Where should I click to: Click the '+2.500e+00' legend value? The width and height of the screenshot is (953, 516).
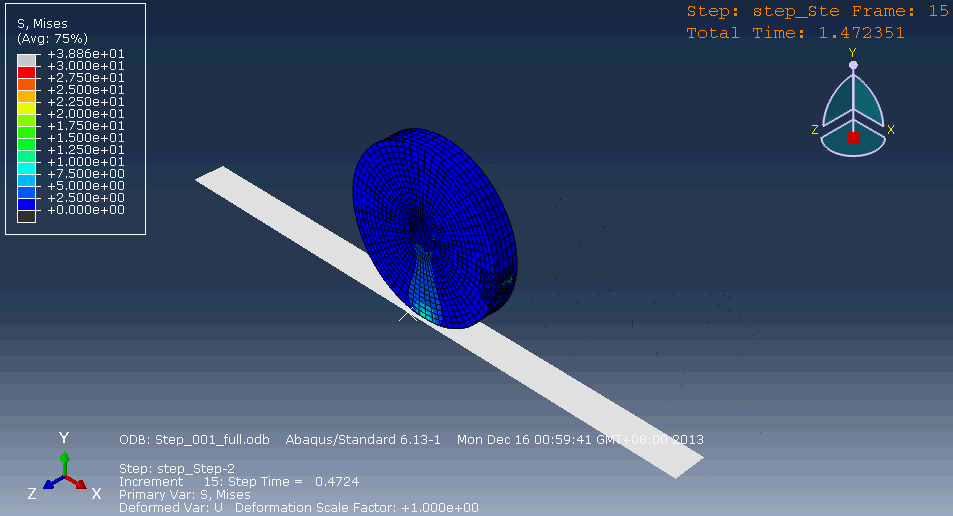click(86, 198)
